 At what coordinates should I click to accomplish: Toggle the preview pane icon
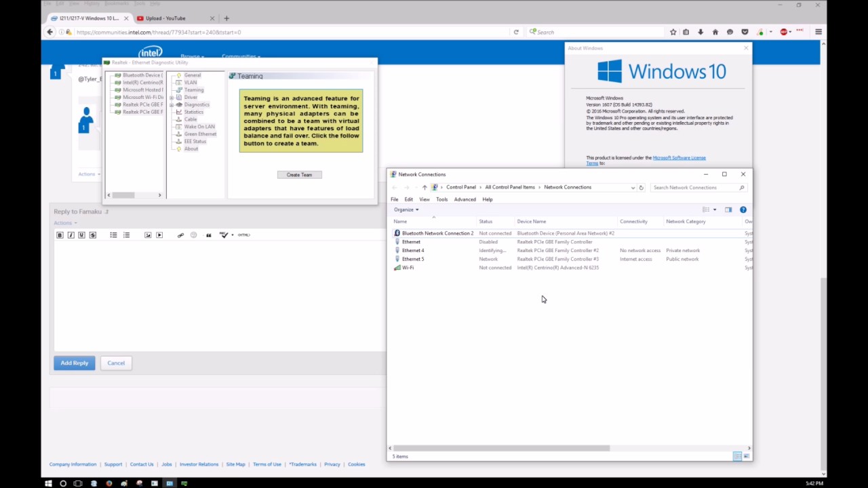tap(728, 210)
